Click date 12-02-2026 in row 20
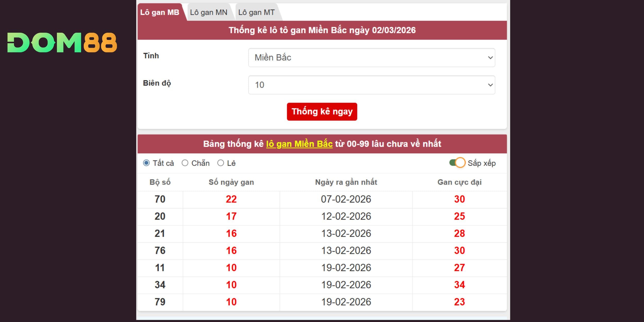The width and height of the screenshot is (644, 322). pos(346,216)
